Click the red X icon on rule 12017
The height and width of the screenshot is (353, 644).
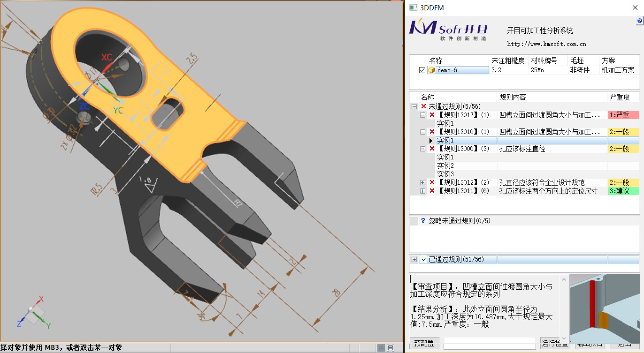pyautogui.click(x=431, y=115)
